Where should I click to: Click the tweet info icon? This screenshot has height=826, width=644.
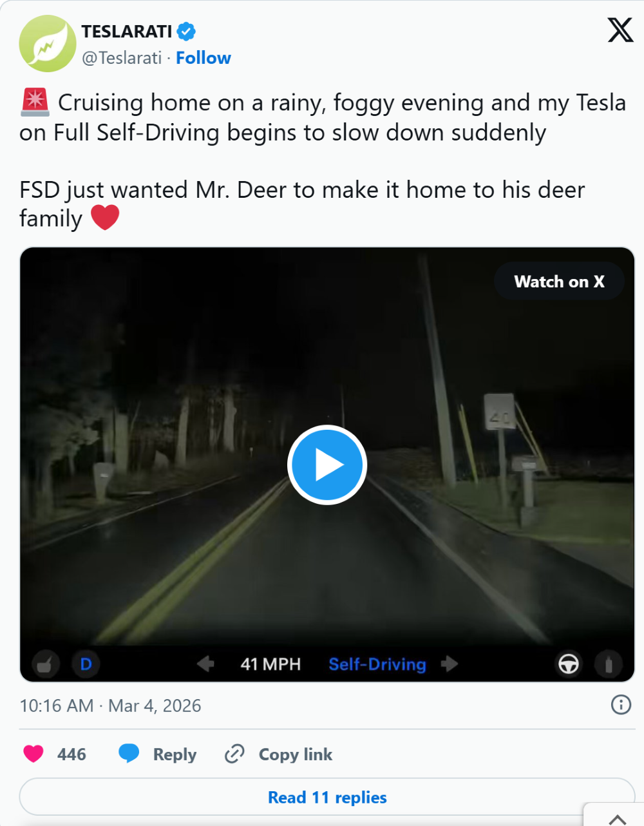tap(620, 705)
